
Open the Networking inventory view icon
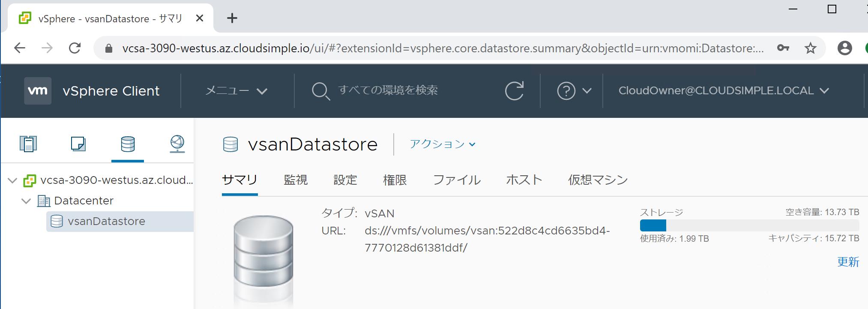coord(177,144)
